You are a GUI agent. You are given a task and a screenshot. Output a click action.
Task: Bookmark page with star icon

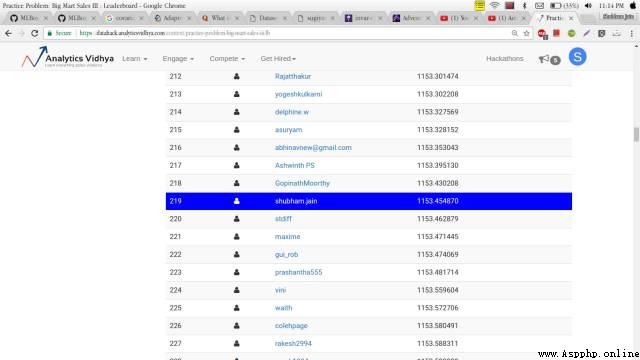pyautogui.click(x=527, y=33)
